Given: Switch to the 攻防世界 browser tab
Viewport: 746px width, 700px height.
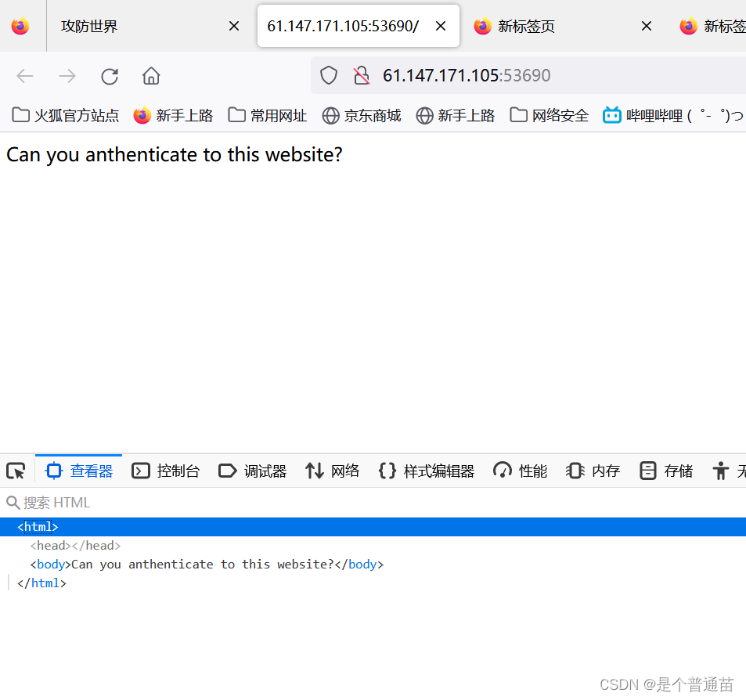Looking at the screenshot, I should click(x=88, y=26).
